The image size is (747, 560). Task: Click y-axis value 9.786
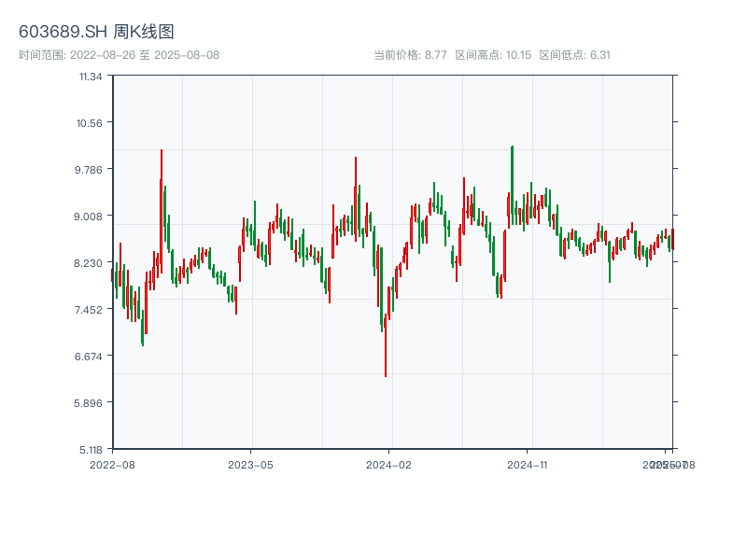(89, 170)
